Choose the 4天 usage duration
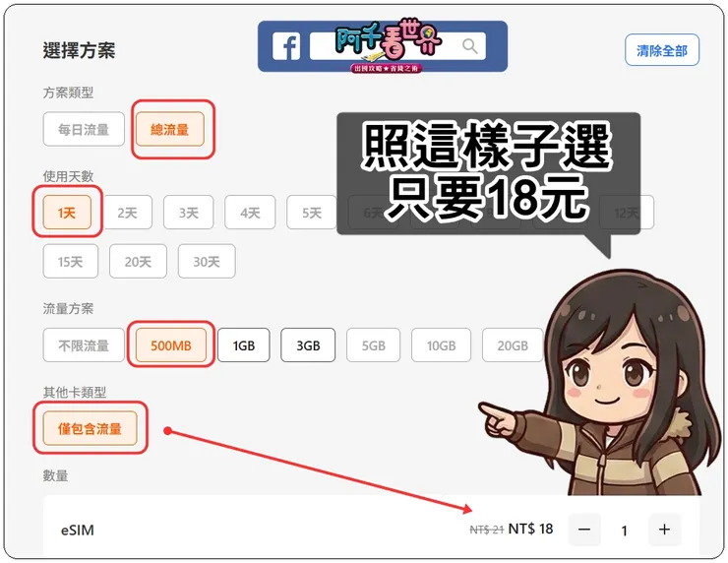The width and height of the screenshot is (728, 563). (x=250, y=213)
